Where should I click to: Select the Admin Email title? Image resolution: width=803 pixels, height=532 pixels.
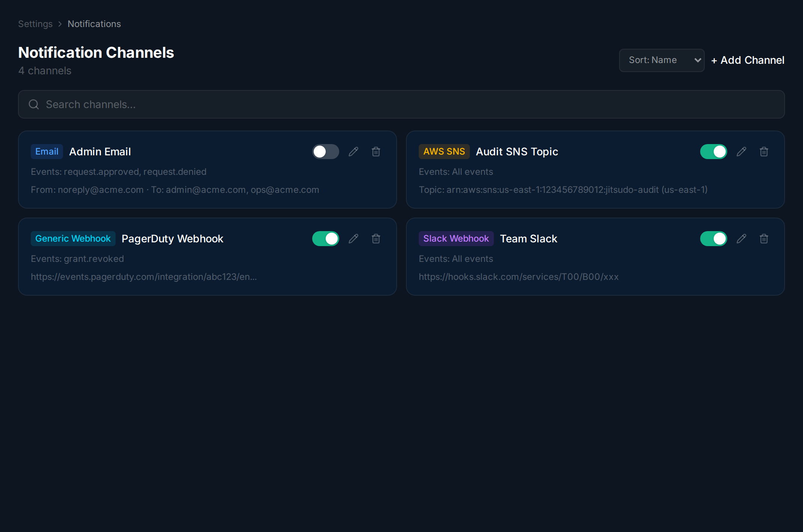pos(100,152)
